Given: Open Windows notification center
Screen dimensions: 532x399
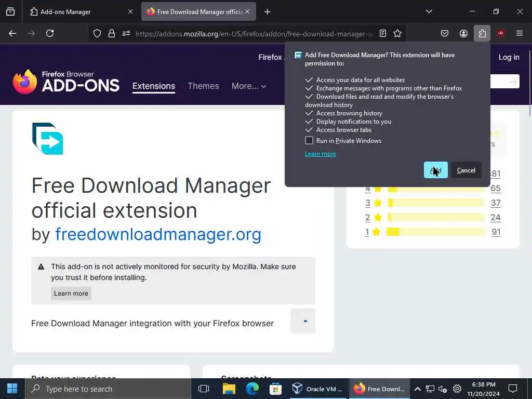Looking at the screenshot, I should point(513,389).
